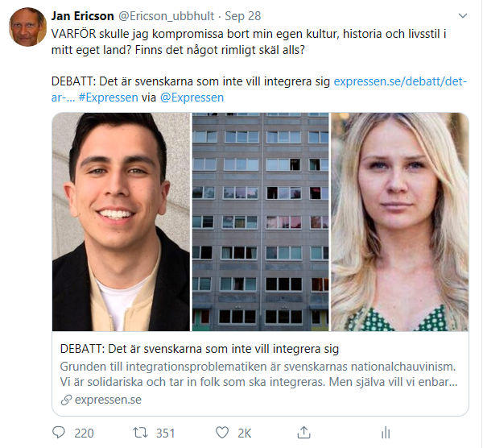The image size is (483, 448).
Task: Open the @Expressen mention
Action: point(192,97)
